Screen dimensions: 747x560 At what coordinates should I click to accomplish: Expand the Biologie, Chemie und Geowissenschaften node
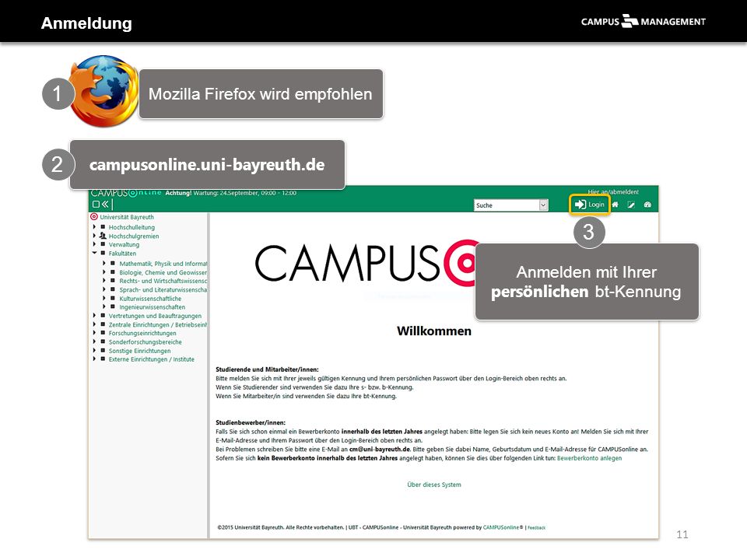pyautogui.click(x=103, y=272)
